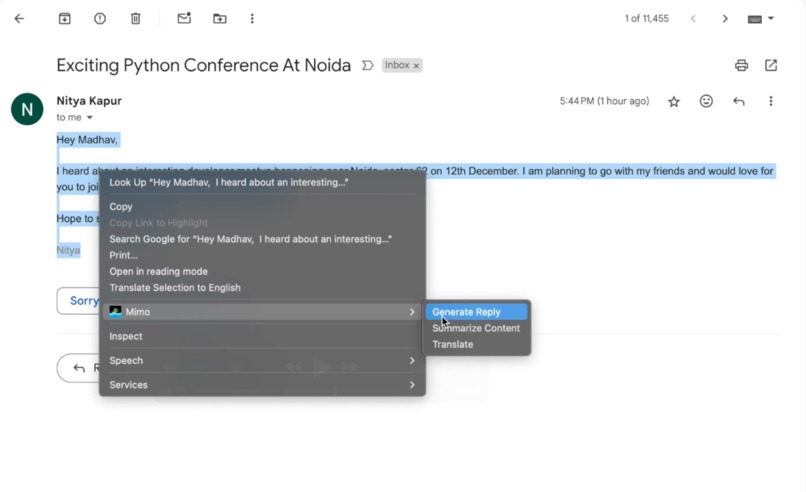806x492 pixels.
Task: Expand the Services submenu
Action: coord(262,385)
